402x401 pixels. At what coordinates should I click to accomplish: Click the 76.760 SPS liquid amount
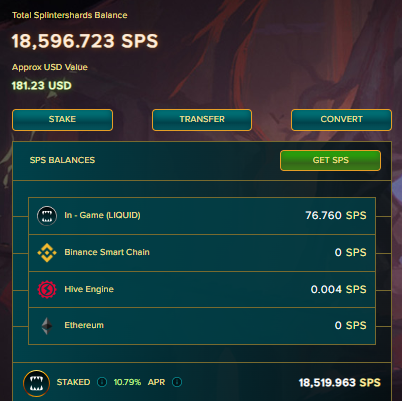pyautogui.click(x=336, y=215)
